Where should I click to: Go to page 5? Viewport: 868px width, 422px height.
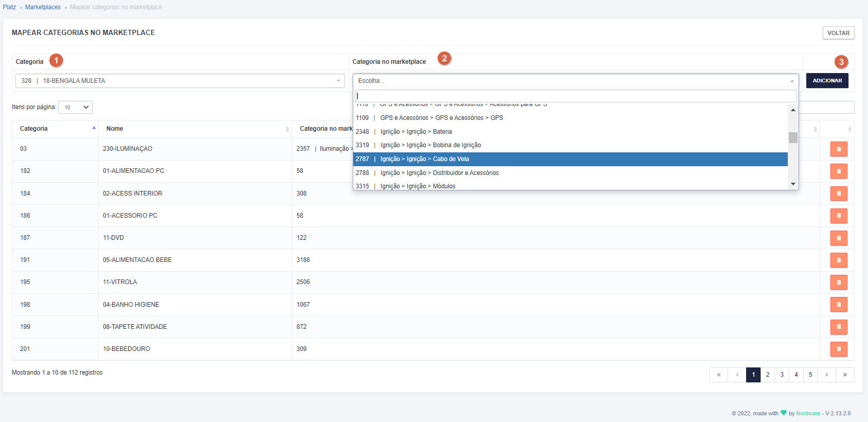[x=810, y=375]
